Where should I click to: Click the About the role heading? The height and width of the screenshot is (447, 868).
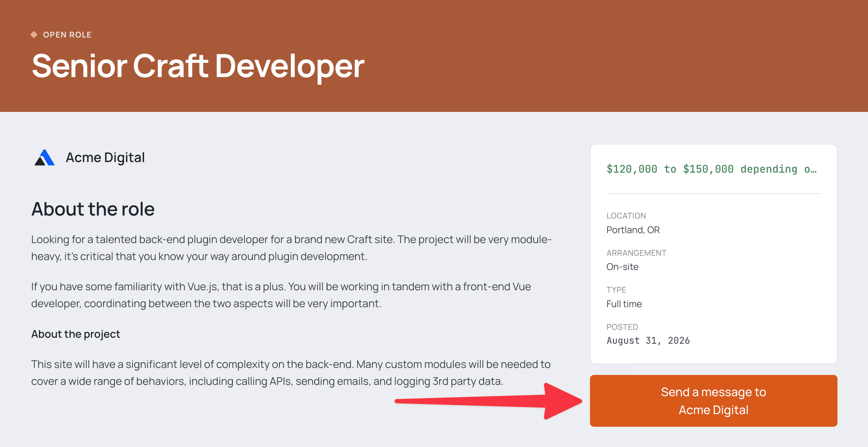click(x=93, y=209)
